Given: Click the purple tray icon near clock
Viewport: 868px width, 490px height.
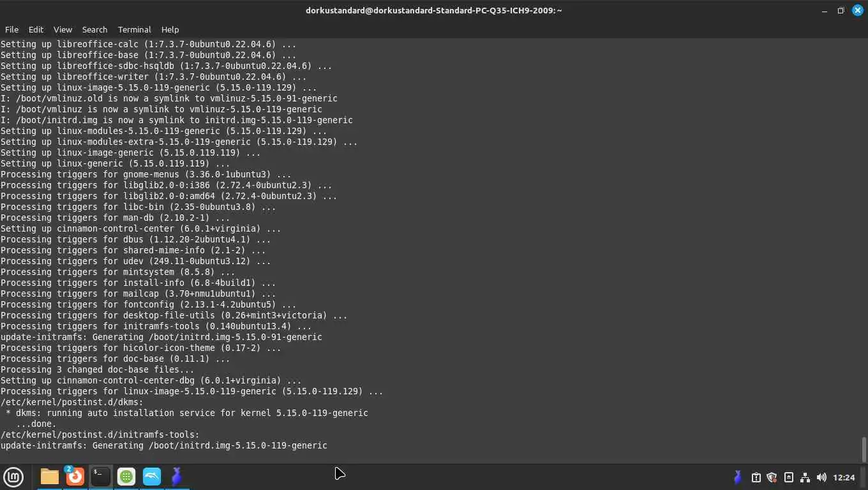Looking at the screenshot, I should click(x=738, y=477).
